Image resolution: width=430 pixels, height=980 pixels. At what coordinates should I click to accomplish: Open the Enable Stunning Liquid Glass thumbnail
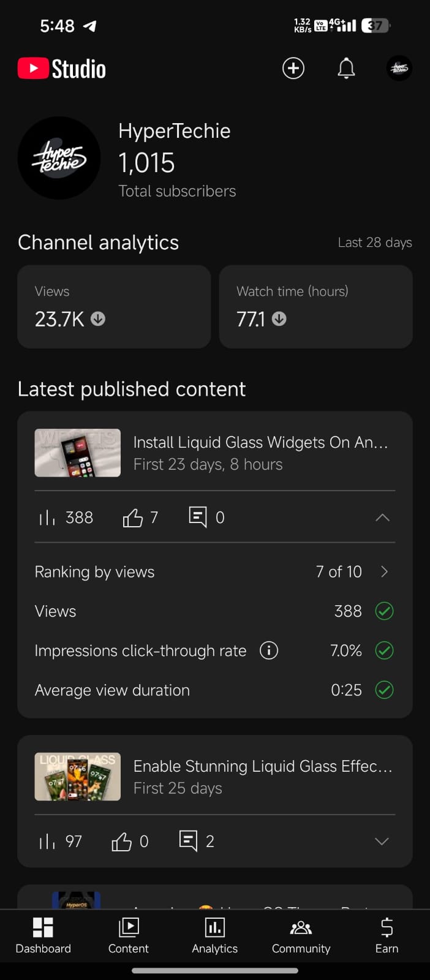pos(78,777)
